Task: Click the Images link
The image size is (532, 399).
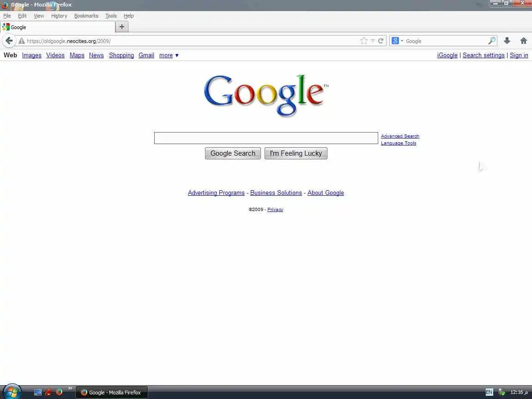Action: pos(31,55)
